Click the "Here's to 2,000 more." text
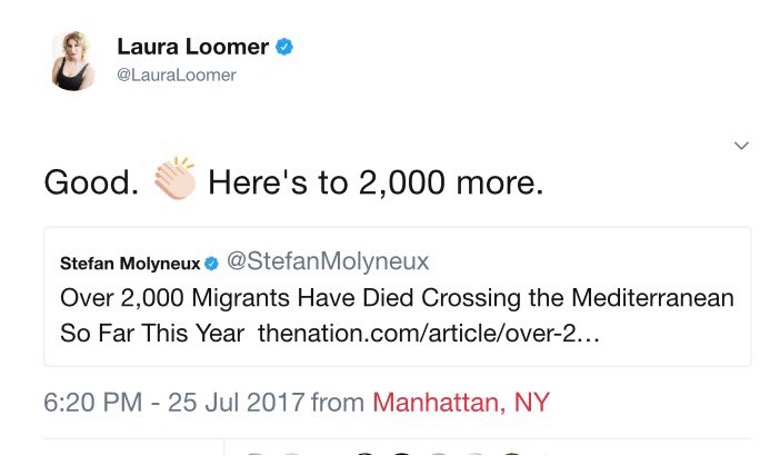The width and height of the screenshot is (770, 456). tap(375, 184)
